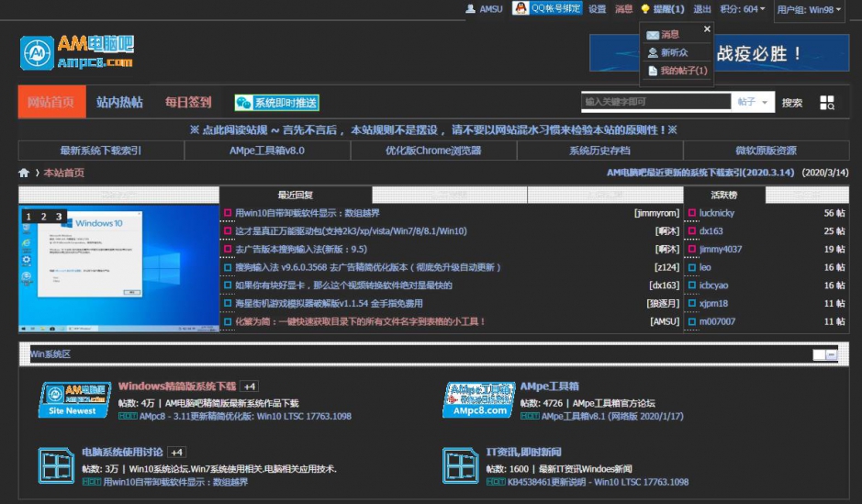Switch slideshow to slide 1
Image resolution: width=862 pixels, height=504 pixels.
tap(28, 217)
